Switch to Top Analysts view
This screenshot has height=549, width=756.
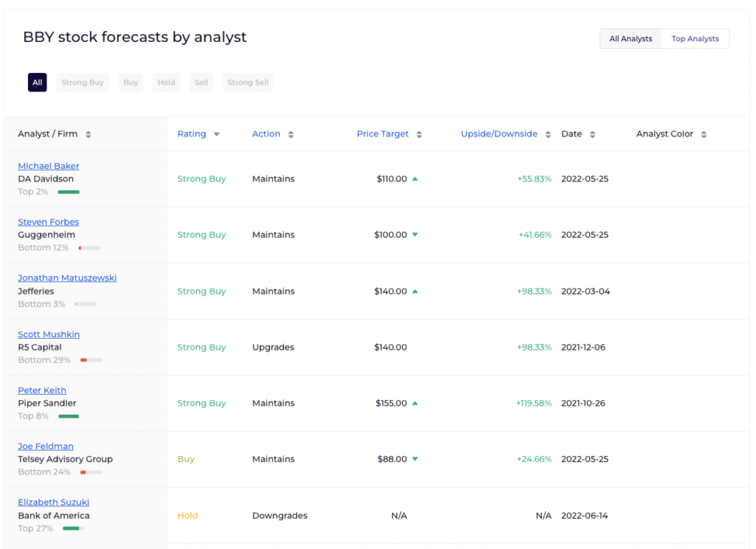[695, 38]
